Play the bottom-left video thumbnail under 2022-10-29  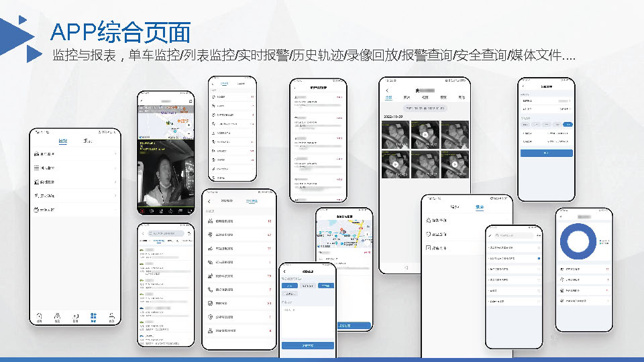[x=396, y=164]
